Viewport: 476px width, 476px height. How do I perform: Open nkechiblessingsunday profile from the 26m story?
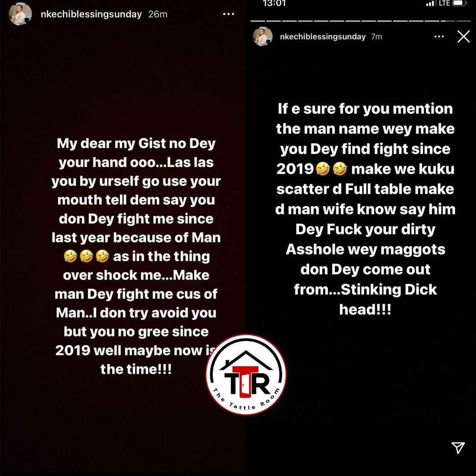click(91, 14)
